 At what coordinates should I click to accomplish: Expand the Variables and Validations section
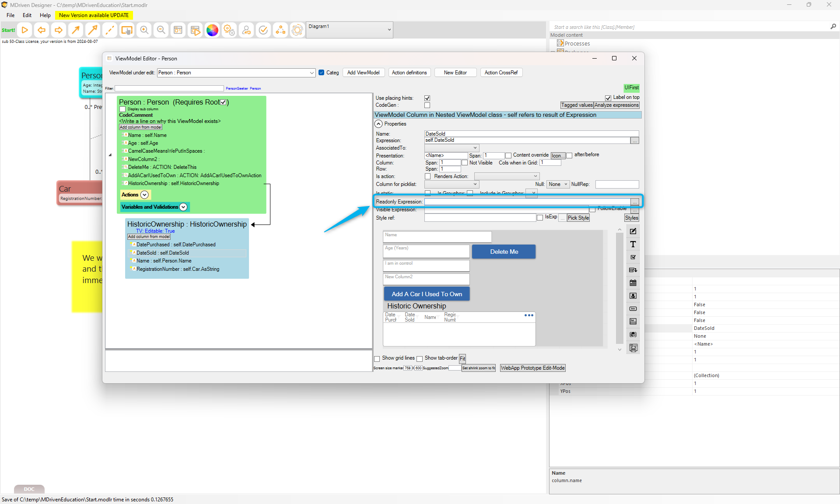pyautogui.click(x=183, y=207)
